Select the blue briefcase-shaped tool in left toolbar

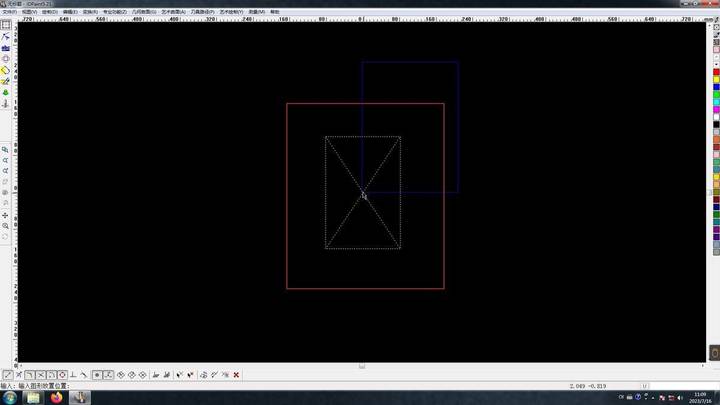[6, 48]
